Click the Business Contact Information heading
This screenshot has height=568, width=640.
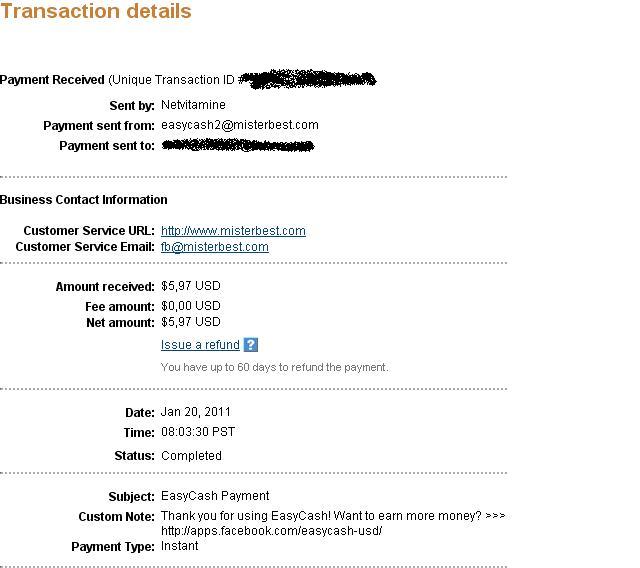pyautogui.click(x=84, y=200)
